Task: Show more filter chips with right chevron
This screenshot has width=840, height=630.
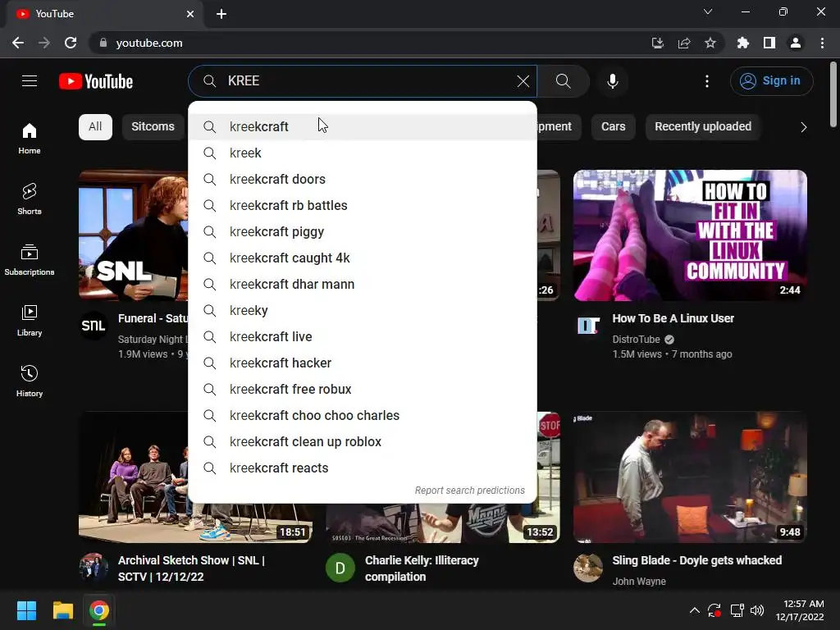Action: [x=803, y=127]
